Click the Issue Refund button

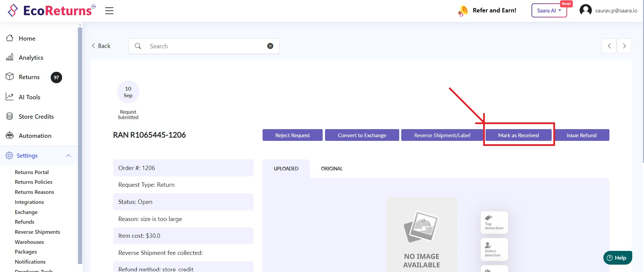pos(582,135)
